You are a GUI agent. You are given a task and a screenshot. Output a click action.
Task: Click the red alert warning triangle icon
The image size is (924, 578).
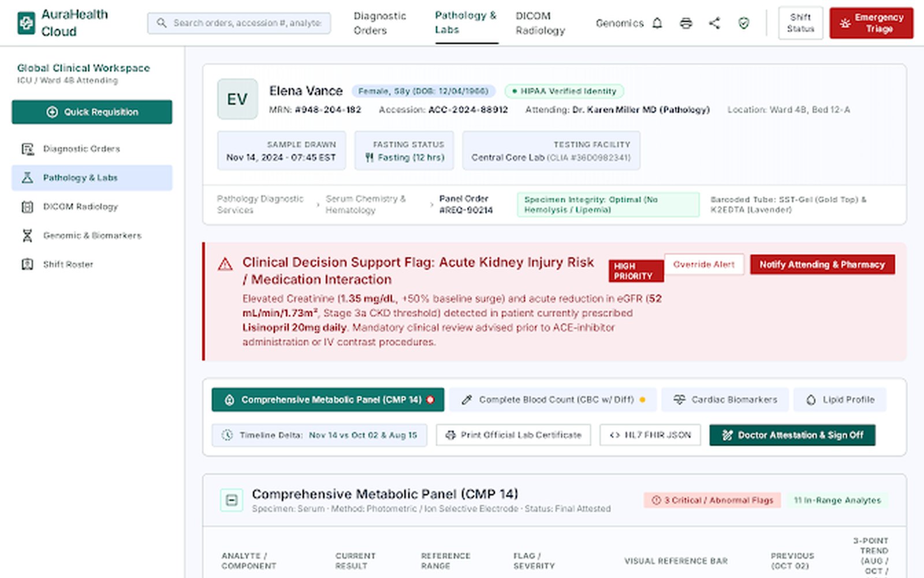(x=225, y=265)
